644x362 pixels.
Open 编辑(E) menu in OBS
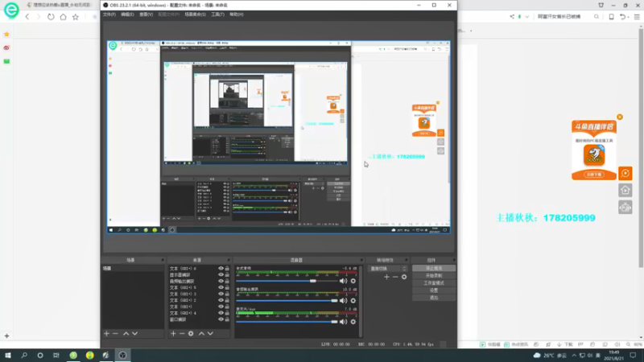[x=127, y=14]
